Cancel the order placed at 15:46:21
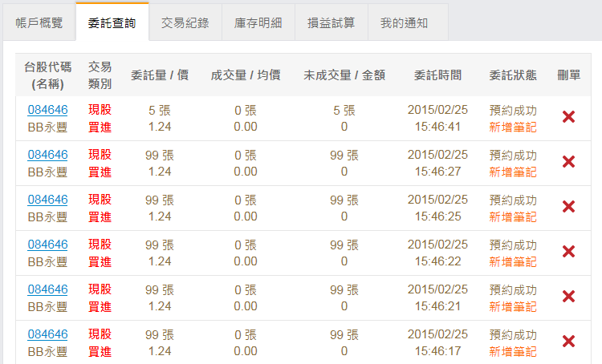 tap(568, 297)
